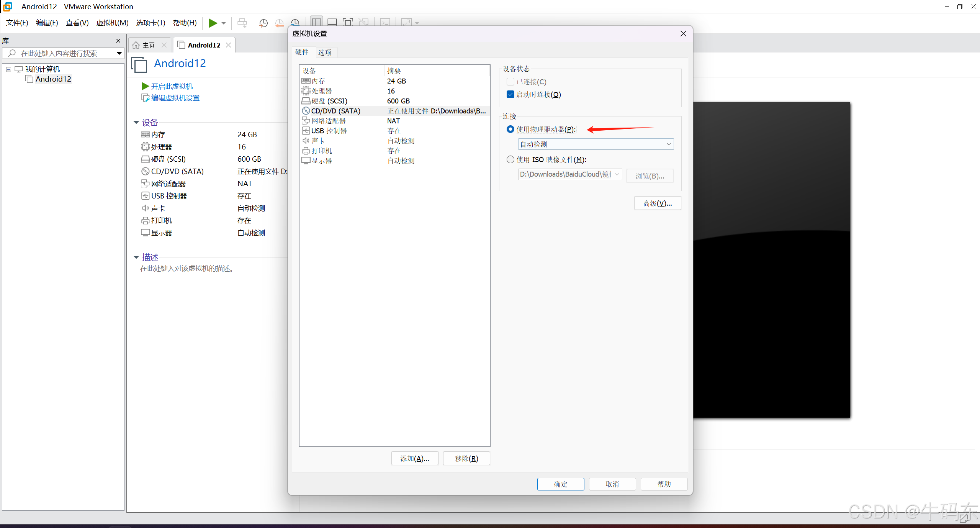Viewport: 980px width, 528px height.
Task: Select the 打印机 printer device row
Action: click(x=321, y=151)
